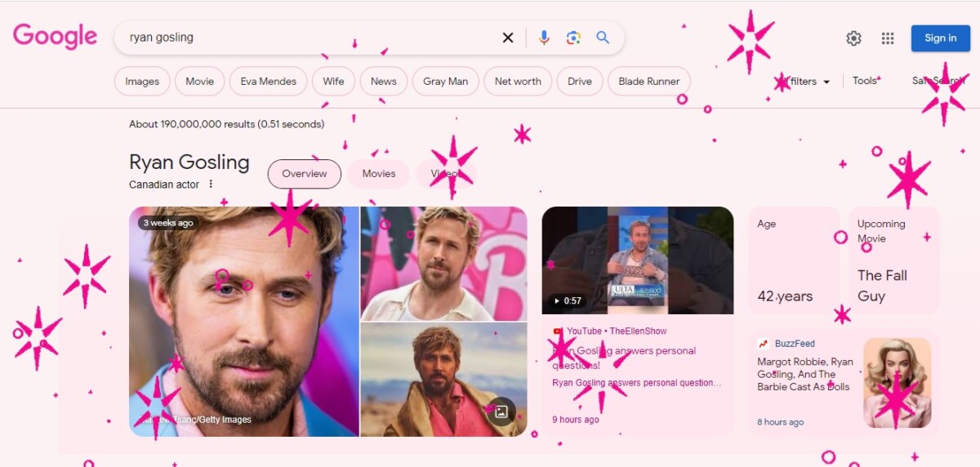Open the Margot Robbie doll thumbnail

[x=898, y=383]
